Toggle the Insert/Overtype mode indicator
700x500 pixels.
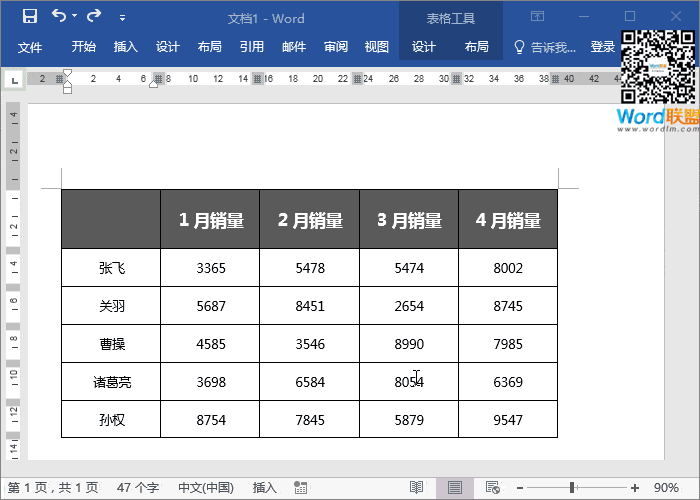(x=264, y=488)
